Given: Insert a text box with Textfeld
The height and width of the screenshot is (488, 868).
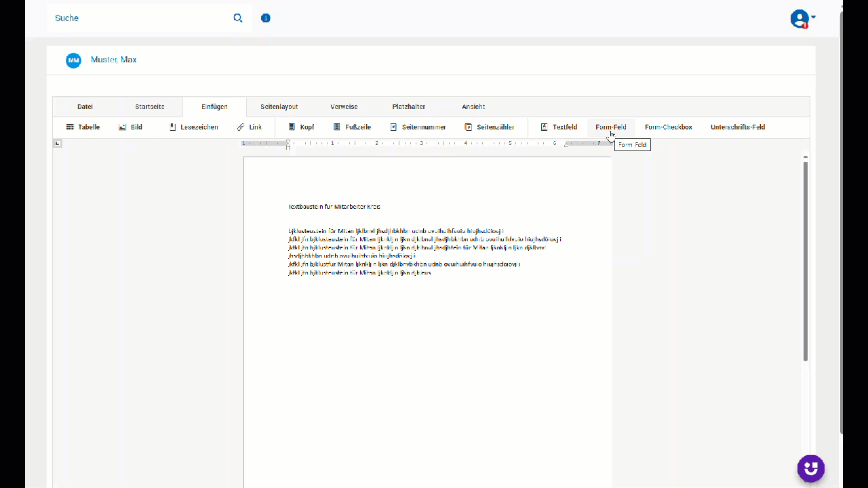Looking at the screenshot, I should pyautogui.click(x=559, y=127).
